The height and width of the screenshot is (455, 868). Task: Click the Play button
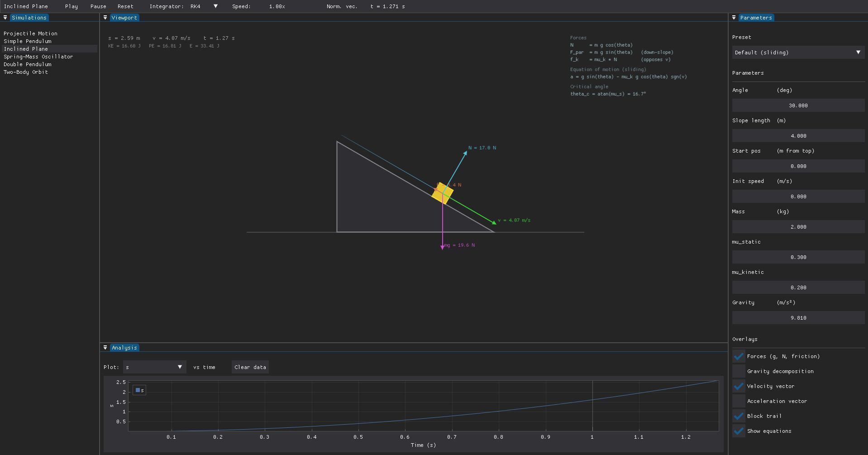72,6
